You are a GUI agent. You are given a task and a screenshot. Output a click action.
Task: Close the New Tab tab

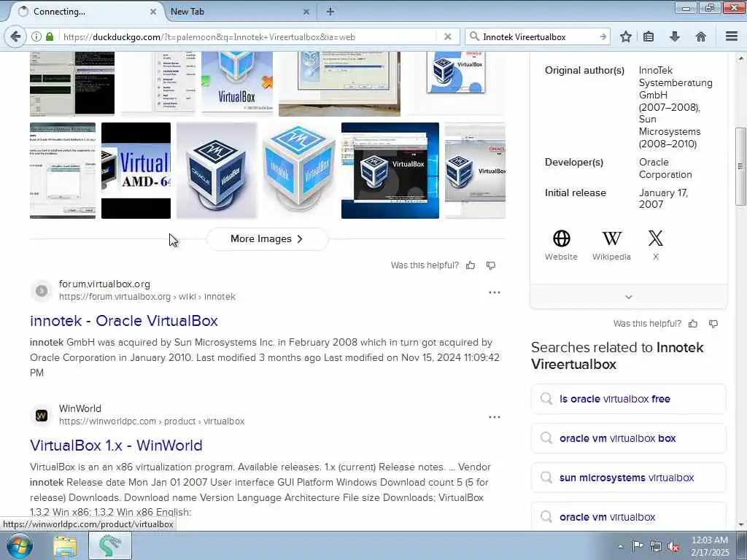pyautogui.click(x=306, y=12)
